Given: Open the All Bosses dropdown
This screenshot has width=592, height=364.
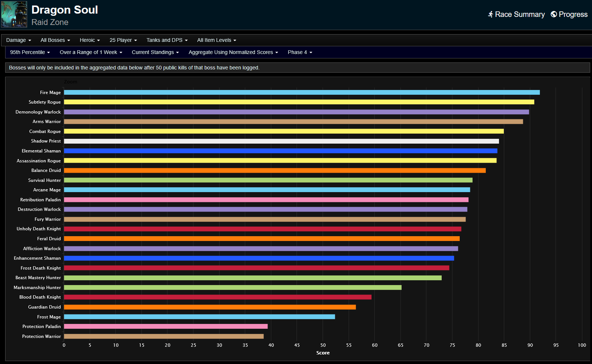Looking at the screenshot, I should 55,40.
